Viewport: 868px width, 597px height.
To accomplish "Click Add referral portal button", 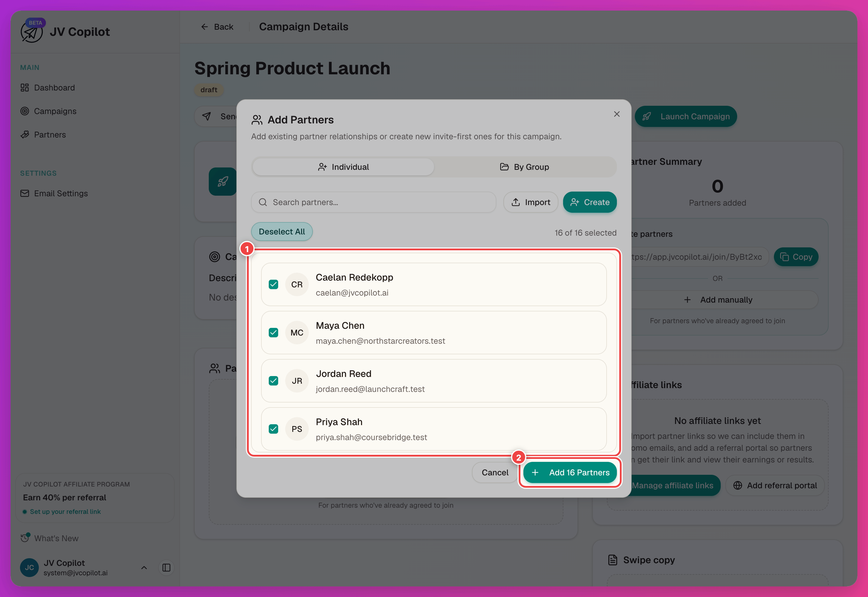I will pos(775,486).
